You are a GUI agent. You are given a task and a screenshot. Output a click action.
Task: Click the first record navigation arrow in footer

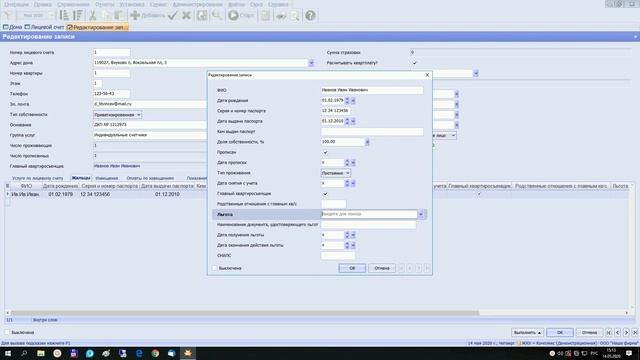click(609, 333)
